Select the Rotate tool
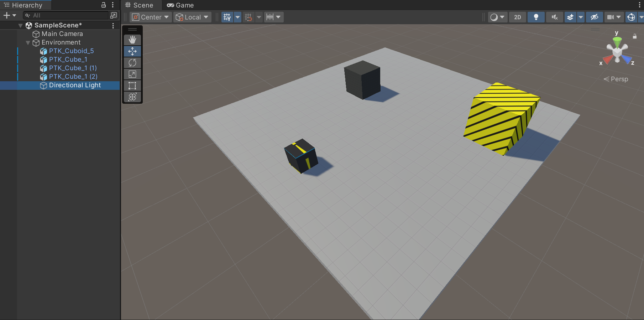Image resolution: width=644 pixels, height=320 pixels. pos(132,63)
